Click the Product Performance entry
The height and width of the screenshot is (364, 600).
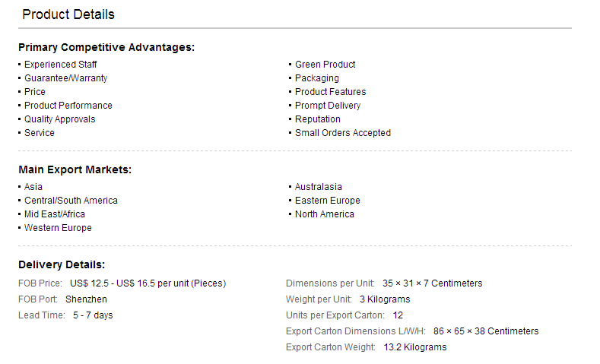pyautogui.click(x=68, y=106)
